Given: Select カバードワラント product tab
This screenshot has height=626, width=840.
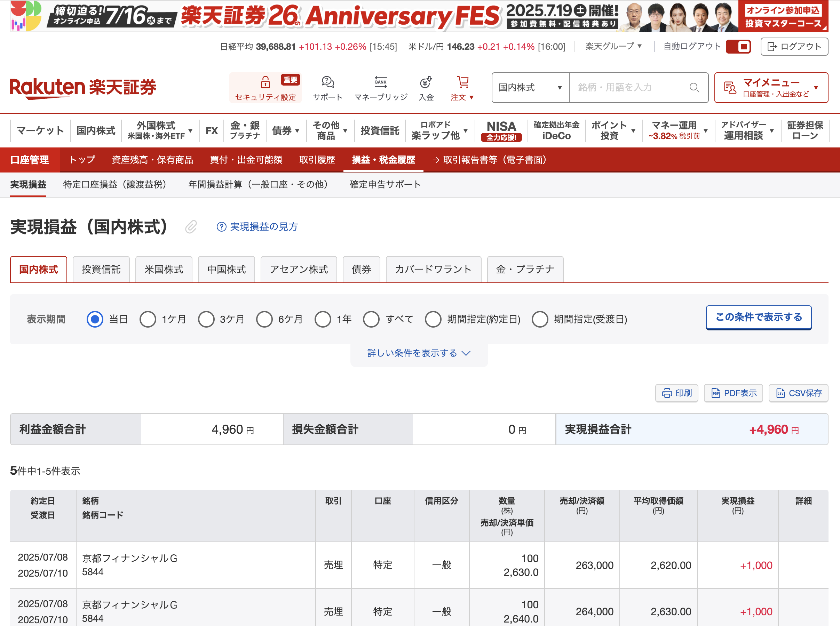Looking at the screenshot, I should [433, 270].
